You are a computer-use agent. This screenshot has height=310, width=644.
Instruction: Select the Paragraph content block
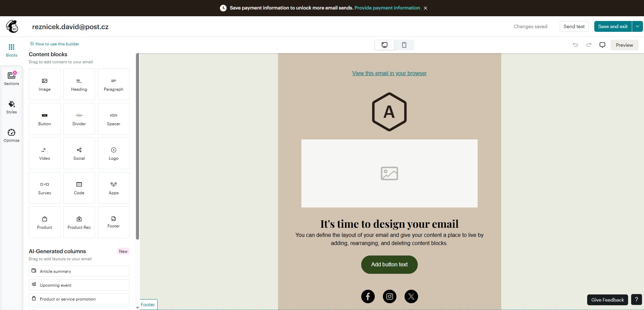click(114, 84)
